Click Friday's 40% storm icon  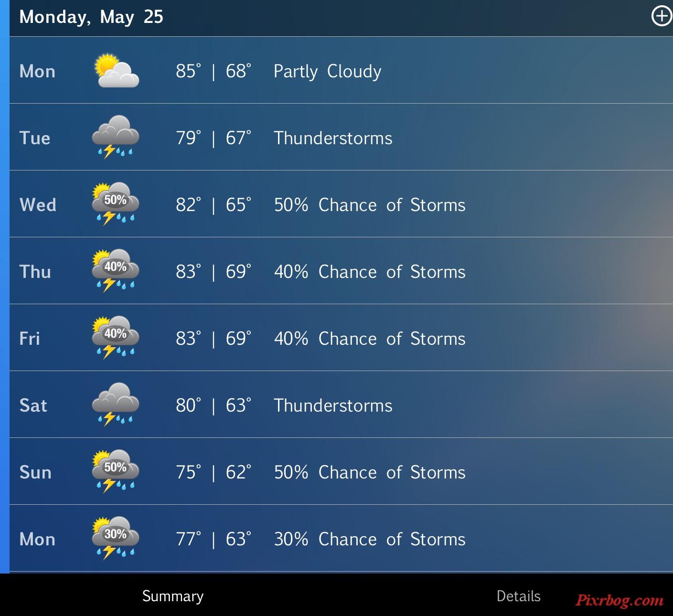tap(115, 337)
